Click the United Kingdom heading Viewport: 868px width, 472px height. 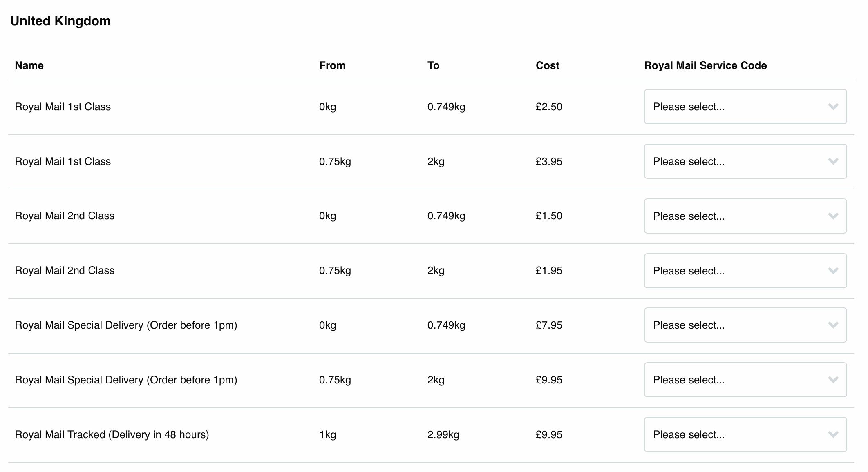(x=60, y=21)
